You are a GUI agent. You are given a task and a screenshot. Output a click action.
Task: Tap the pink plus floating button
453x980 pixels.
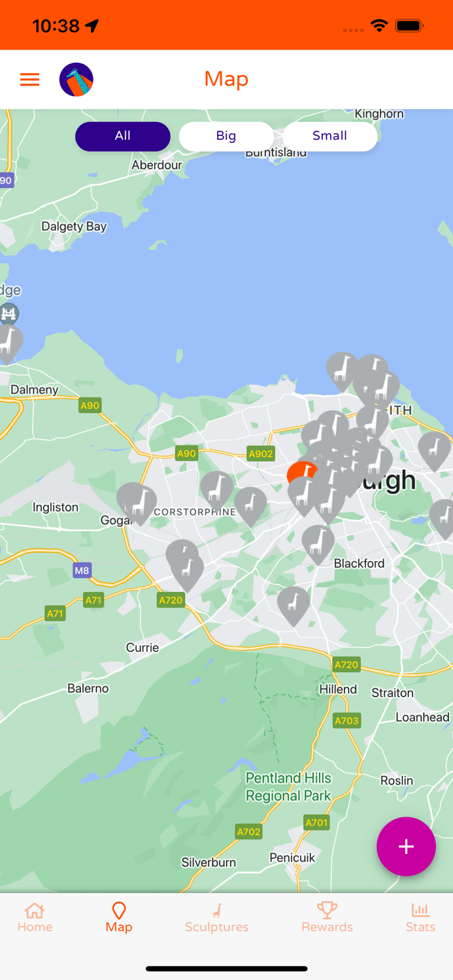[x=406, y=846]
